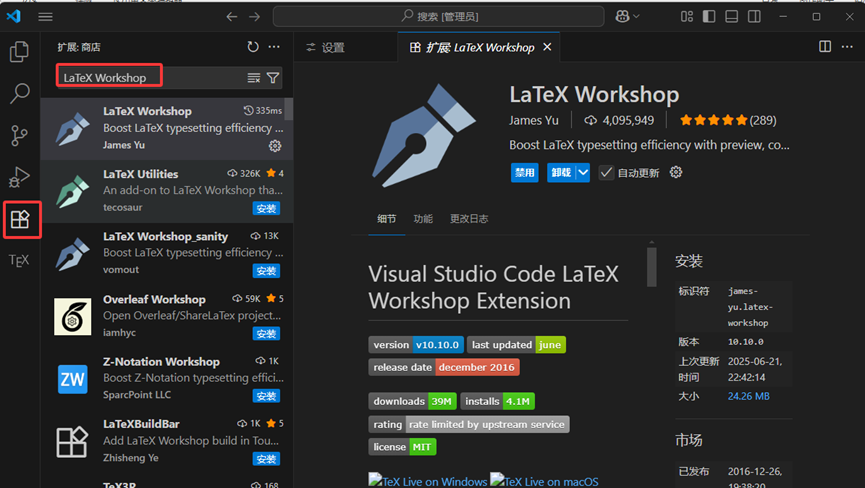Switch to the 功能 features tab

pos(423,219)
